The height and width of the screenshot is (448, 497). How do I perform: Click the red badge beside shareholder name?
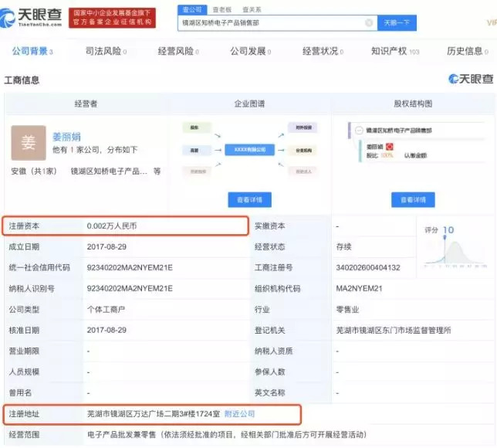390,145
